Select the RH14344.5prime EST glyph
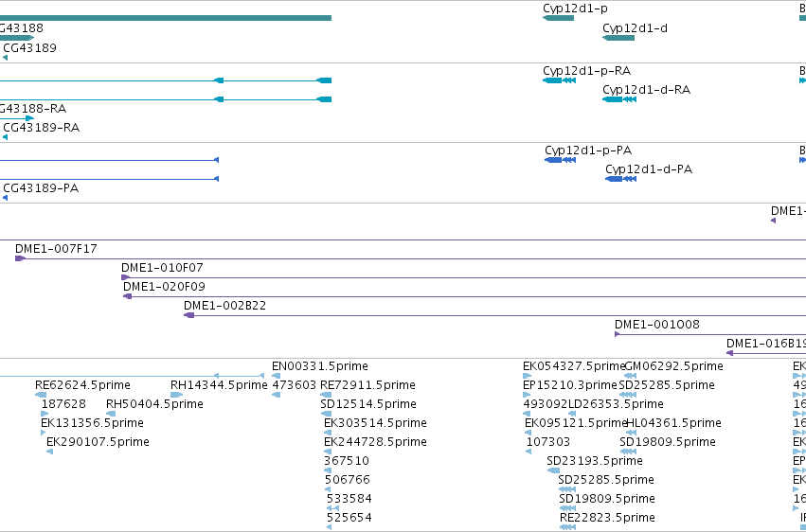This screenshot has height=532, width=806. point(176,395)
